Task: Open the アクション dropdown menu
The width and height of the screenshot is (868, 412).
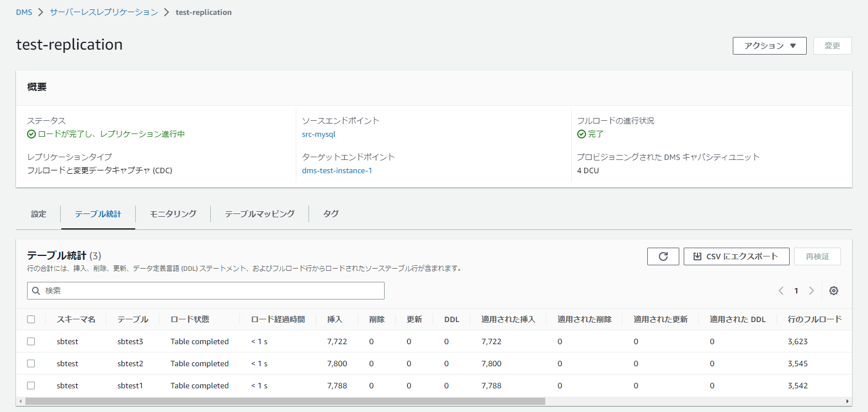Action: [769, 46]
